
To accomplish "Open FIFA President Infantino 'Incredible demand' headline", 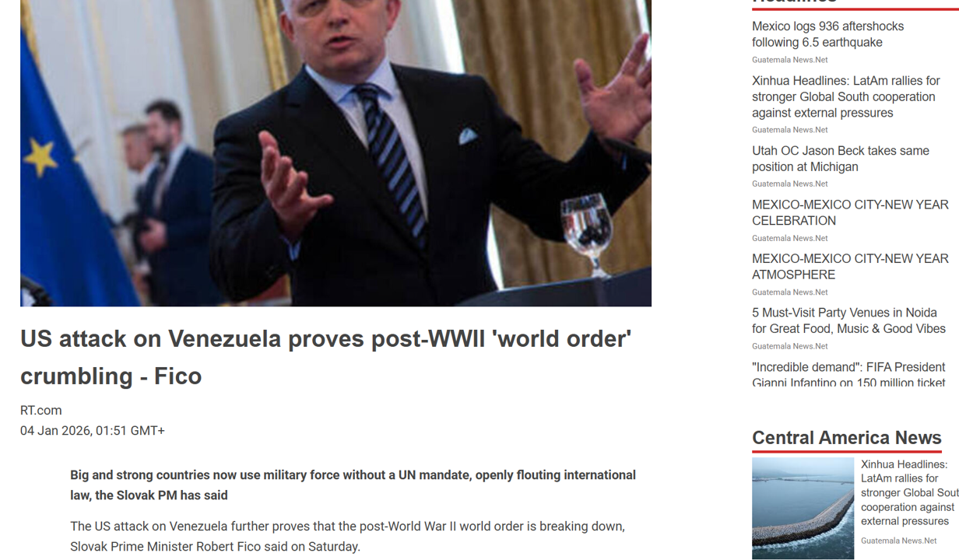I will click(848, 374).
